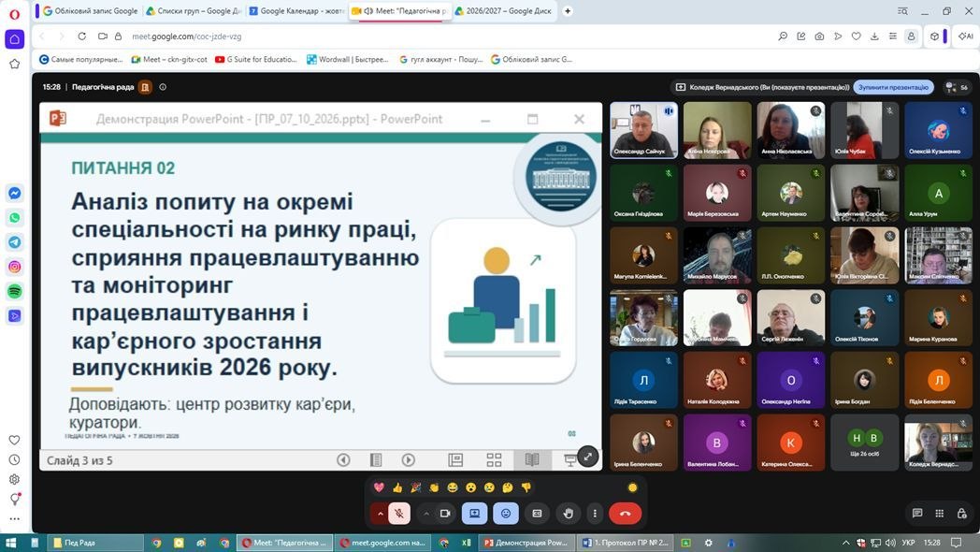Toggle the camera on
The image size is (980, 552).
coord(445,514)
